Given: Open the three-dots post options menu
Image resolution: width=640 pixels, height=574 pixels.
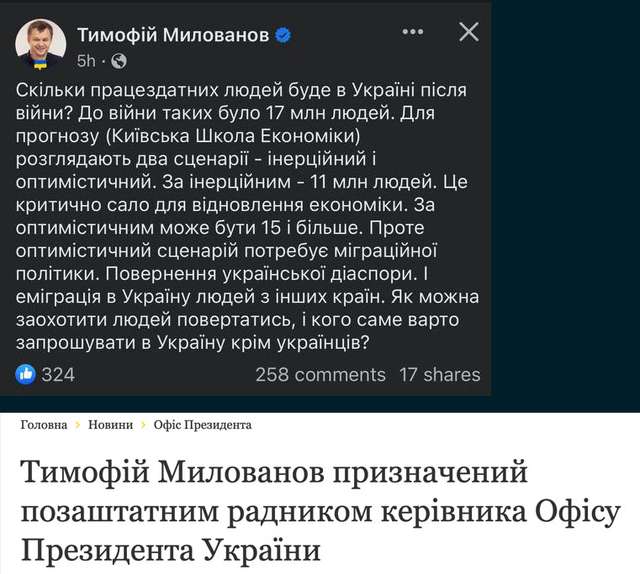Looking at the screenshot, I should pyautogui.click(x=412, y=33).
